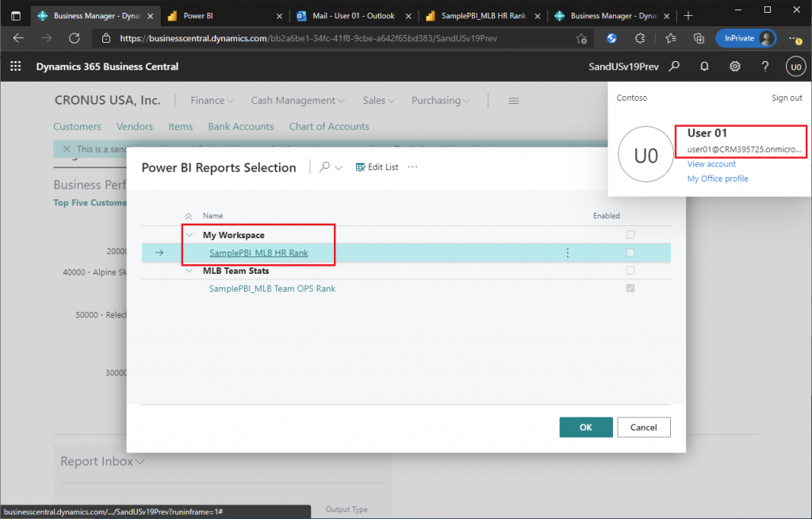Open My Office profile link
The width and height of the screenshot is (812, 519).
pyautogui.click(x=717, y=179)
